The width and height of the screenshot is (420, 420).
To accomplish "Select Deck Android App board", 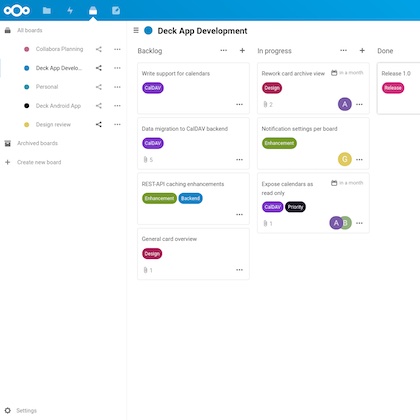I will (x=58, y=106).
